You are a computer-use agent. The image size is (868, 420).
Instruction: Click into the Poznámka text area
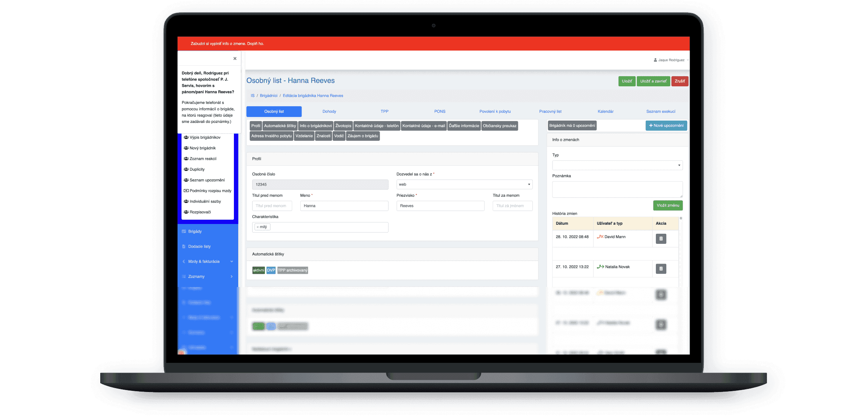(x=617, y=189)
